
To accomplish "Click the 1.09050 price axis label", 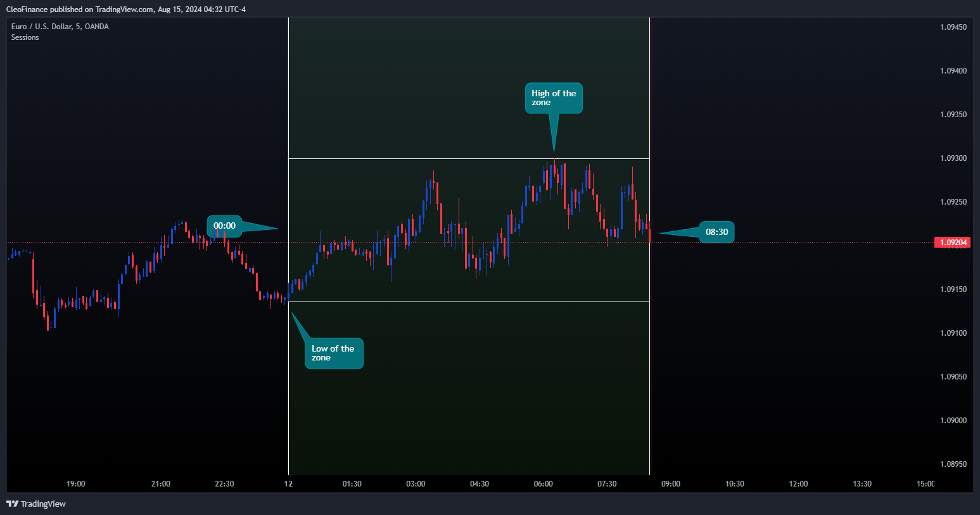I will coord(953,377).
